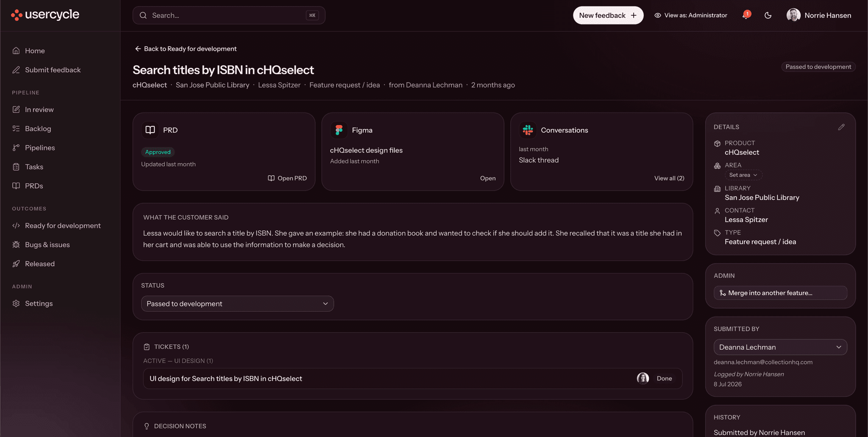Click the ticket assignee avatar
The width and height of the screenshot is (868, 437).
click(x=643, y=379)
